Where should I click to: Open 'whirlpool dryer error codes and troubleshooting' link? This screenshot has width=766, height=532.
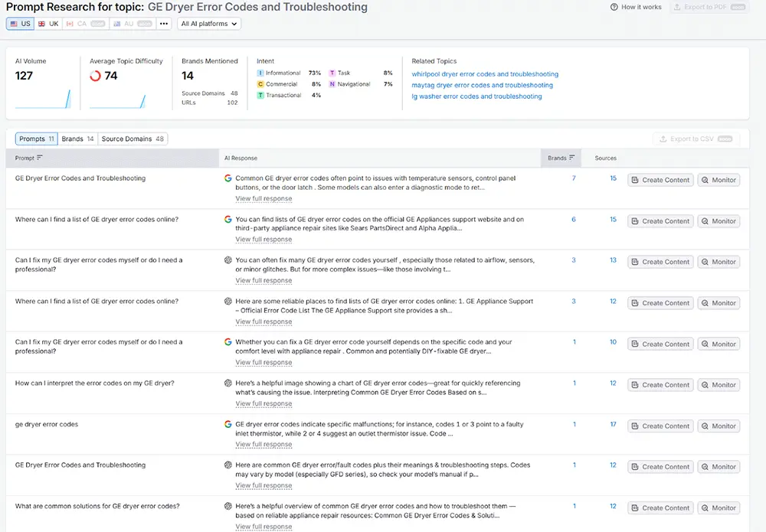tap(485, 74)
